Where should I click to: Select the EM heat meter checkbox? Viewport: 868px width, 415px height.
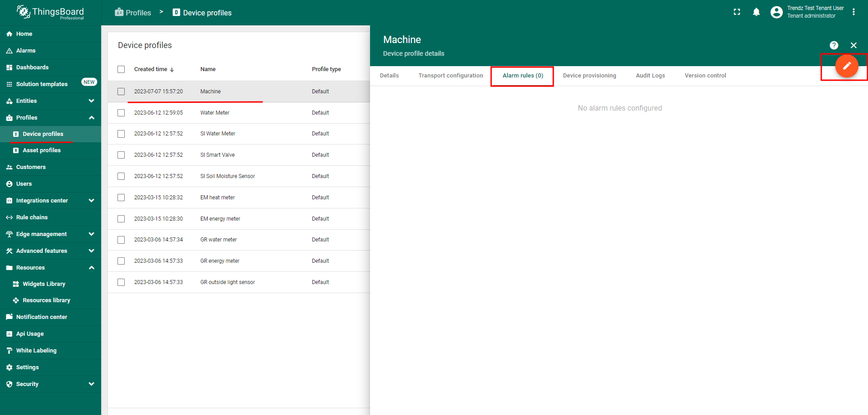click(121, 198)
